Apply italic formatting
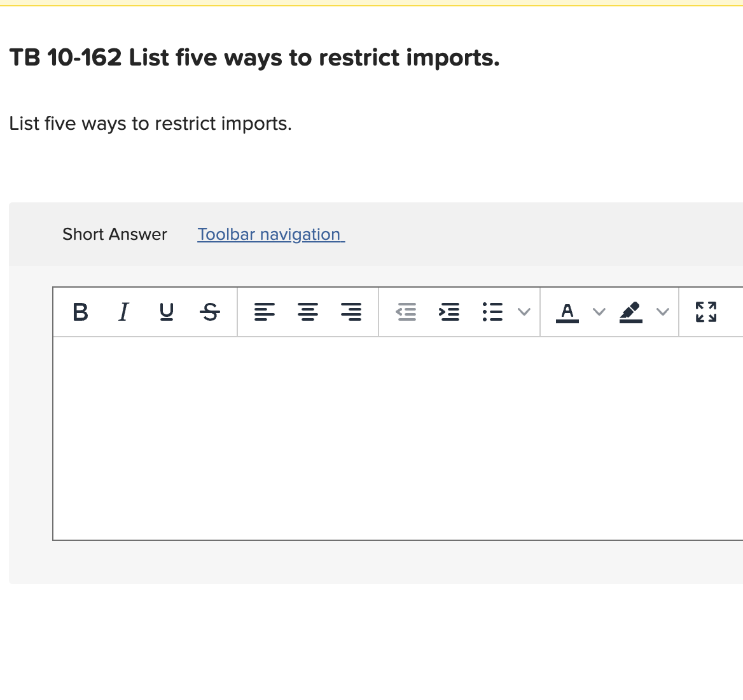 [123, 312]
